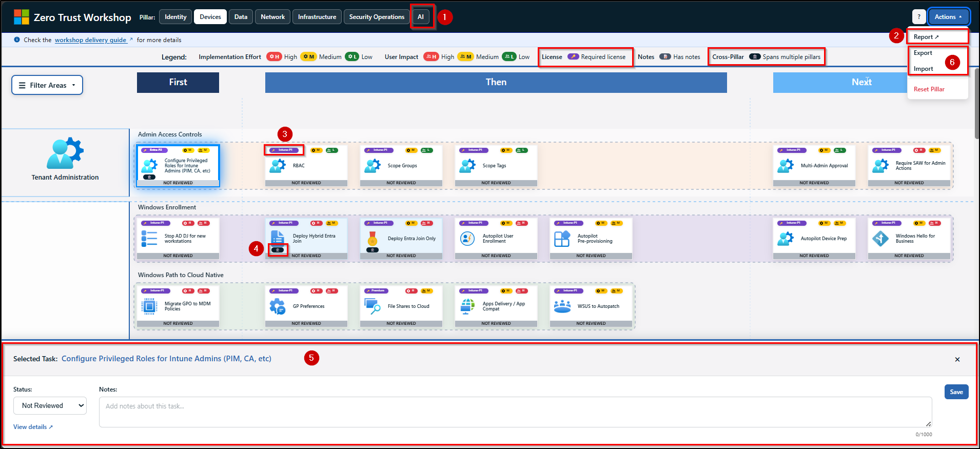Click the Migrate GPO to MDM Policies icon
This screenshot has width=980, height=449.
point(149,306)
